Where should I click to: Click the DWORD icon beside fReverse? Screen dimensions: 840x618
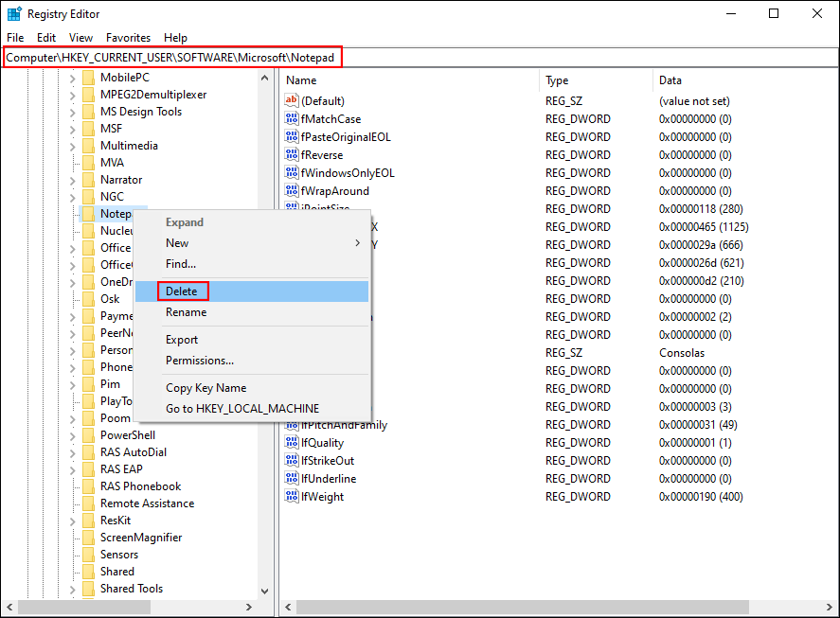click(292, 155)
